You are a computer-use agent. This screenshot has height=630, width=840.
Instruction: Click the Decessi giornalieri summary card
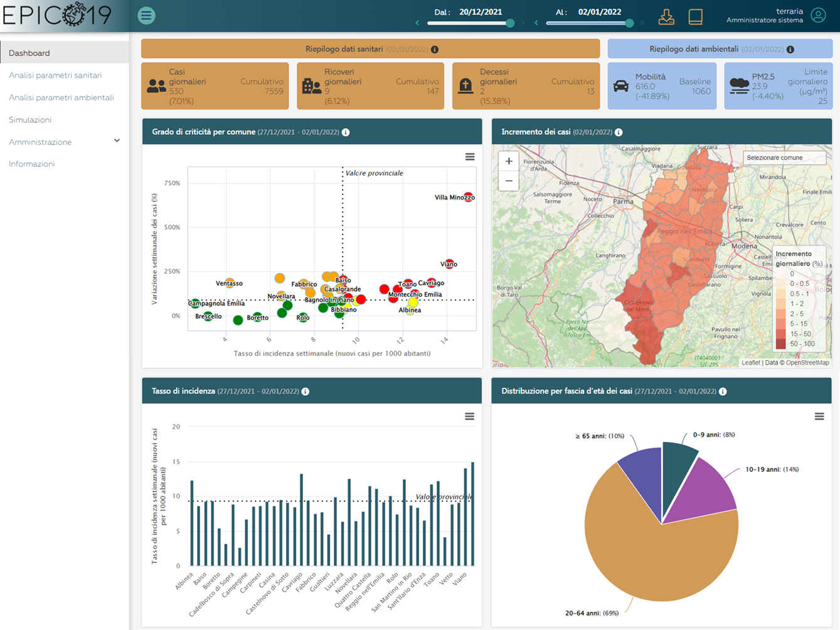coord(526,86)
